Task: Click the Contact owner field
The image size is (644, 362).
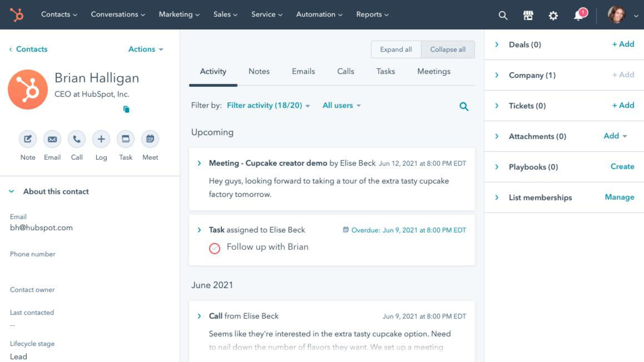Action: click(x=32, y=290)
